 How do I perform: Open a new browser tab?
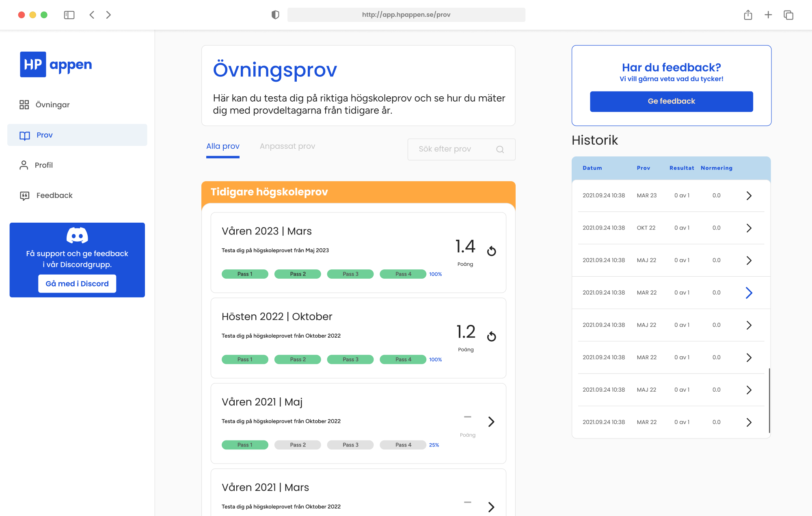[768, 15]
